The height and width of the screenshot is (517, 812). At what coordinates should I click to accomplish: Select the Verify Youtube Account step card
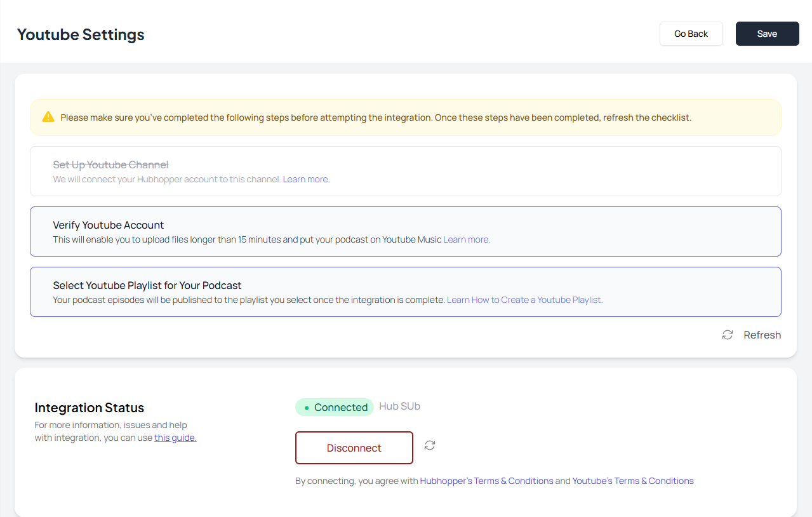[406, 232]
